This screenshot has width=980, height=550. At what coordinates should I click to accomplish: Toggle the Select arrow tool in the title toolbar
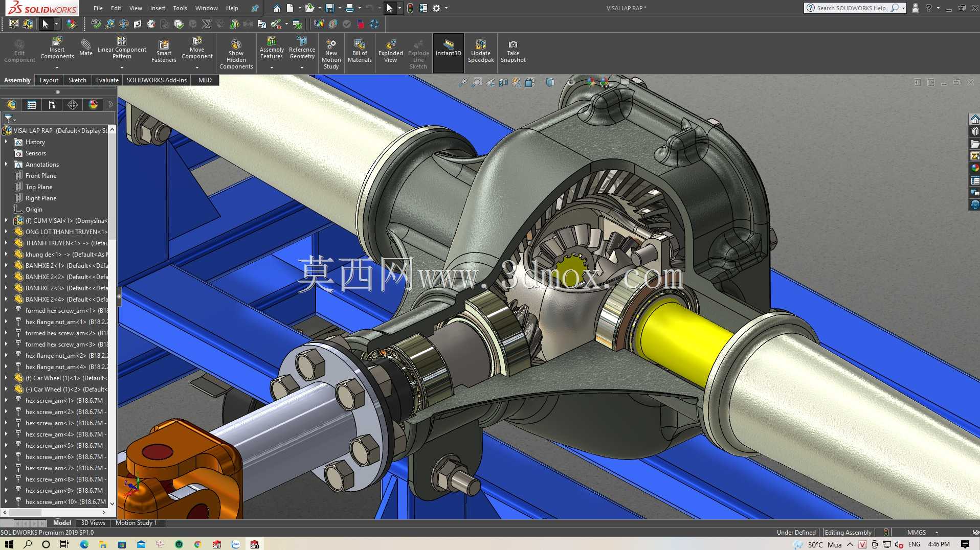coord(390,8)
